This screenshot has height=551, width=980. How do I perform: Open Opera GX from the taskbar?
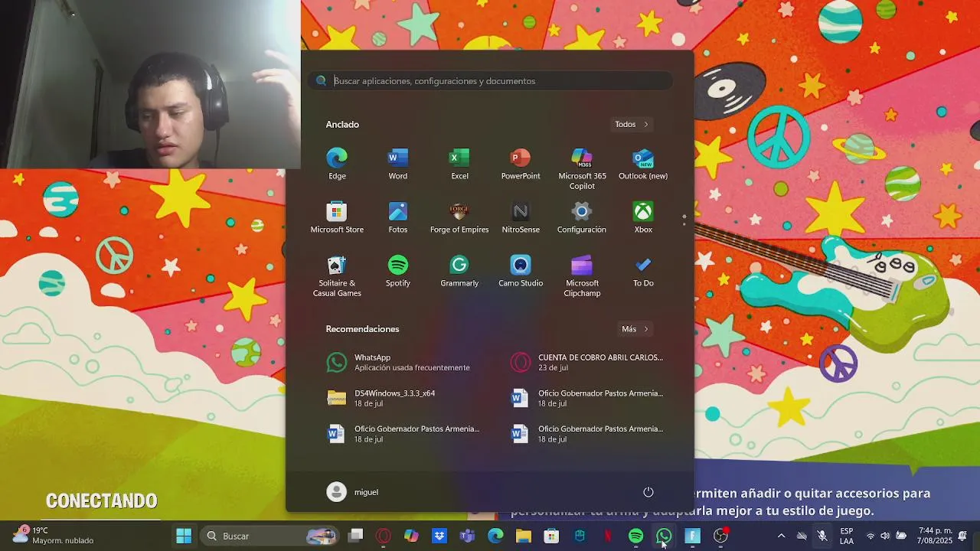(x=384, y=536)
